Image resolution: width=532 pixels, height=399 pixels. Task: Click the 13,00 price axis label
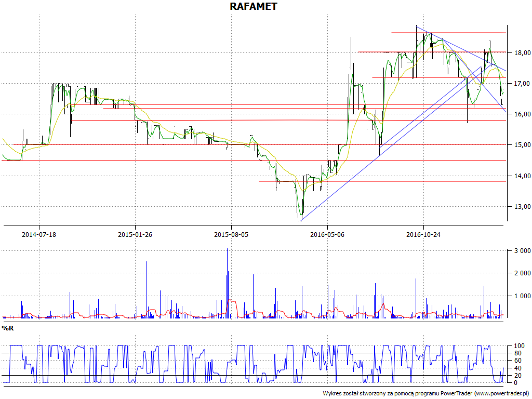pyautogui.click(x=522, y=207)
